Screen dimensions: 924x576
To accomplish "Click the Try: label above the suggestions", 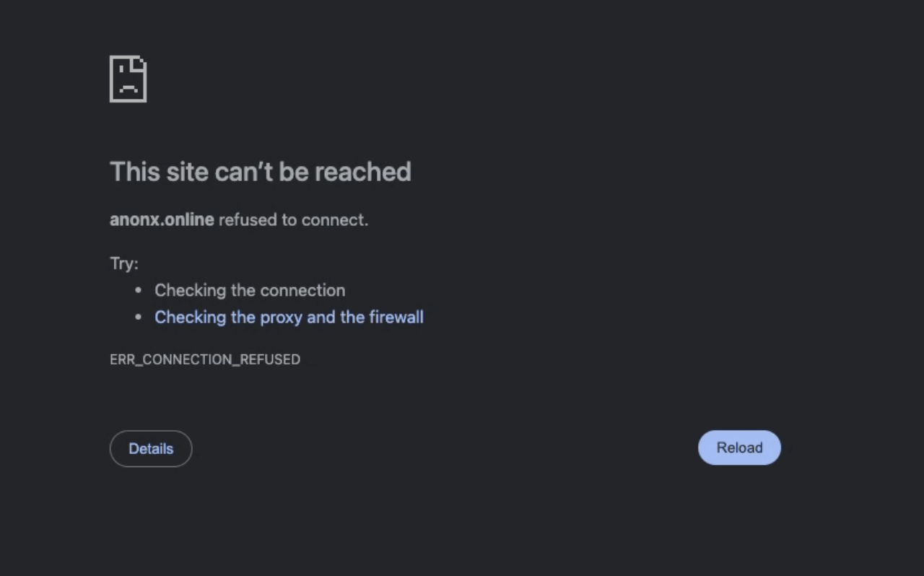I will pyautogui.click(x=123, y=263).
